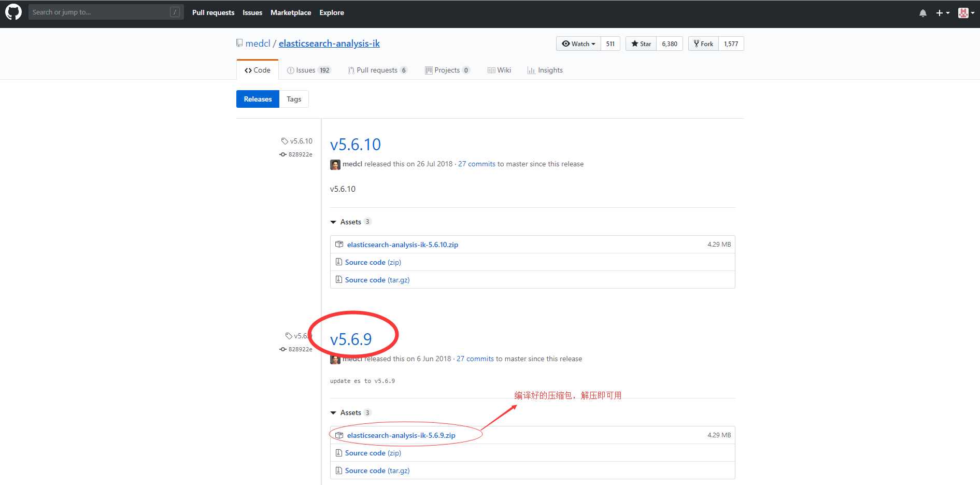Viewport: 980px width, 485px height.
Task: Open 27 commits link under v5.6.10
Action: (x=477, y=164)
